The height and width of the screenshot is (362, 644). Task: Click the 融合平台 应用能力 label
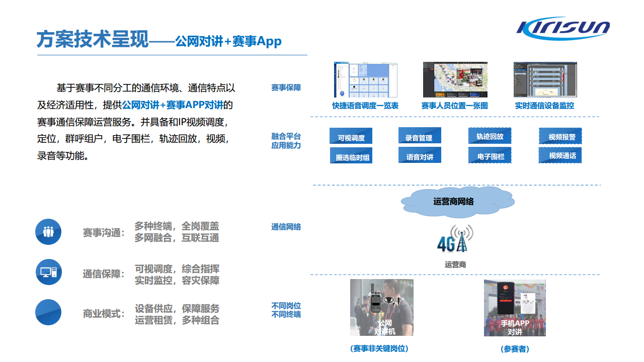click(286, 141)
